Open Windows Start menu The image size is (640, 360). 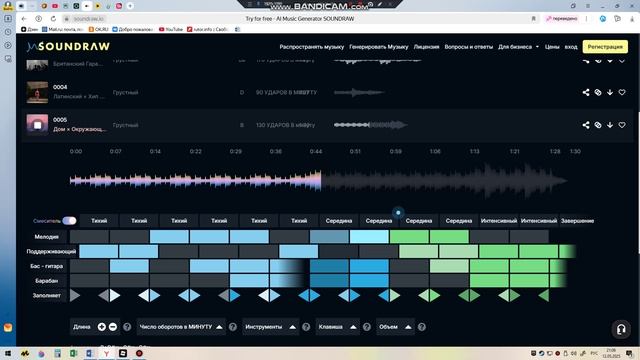[7, 353]
